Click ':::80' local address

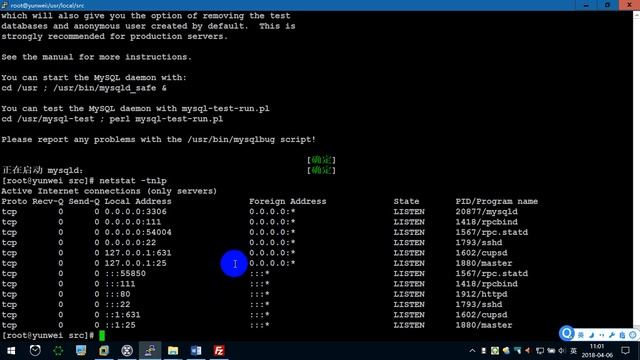click(118, 294)
